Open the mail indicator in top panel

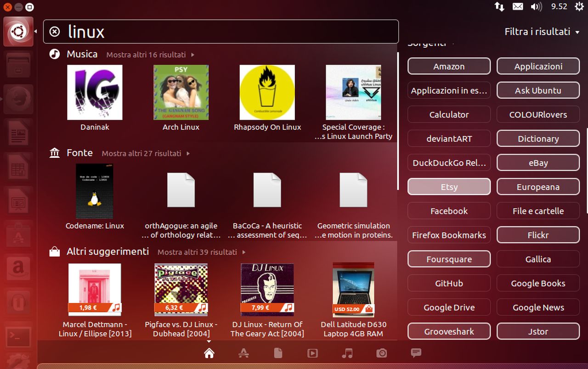[x=518, y=6]
